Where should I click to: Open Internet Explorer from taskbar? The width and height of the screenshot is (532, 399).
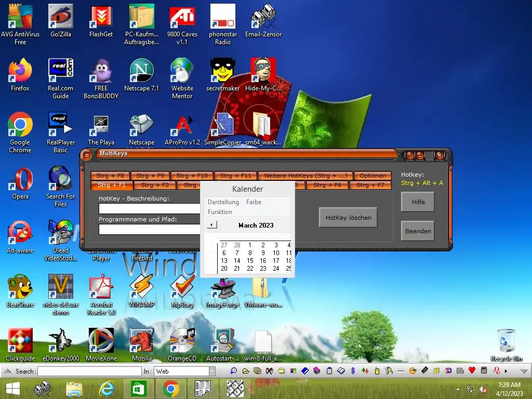click(x=107, y=389)
